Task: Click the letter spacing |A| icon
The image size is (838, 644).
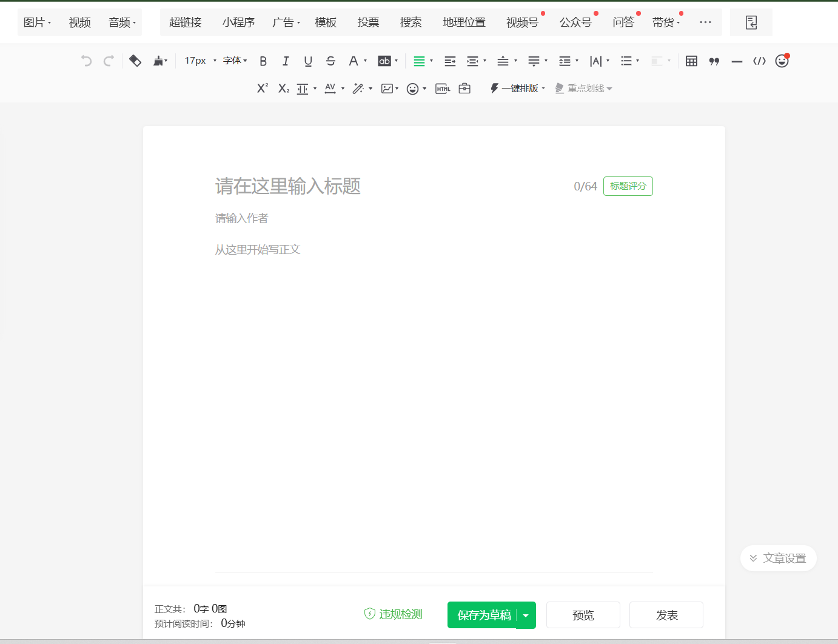Action: tap(596, 61)
